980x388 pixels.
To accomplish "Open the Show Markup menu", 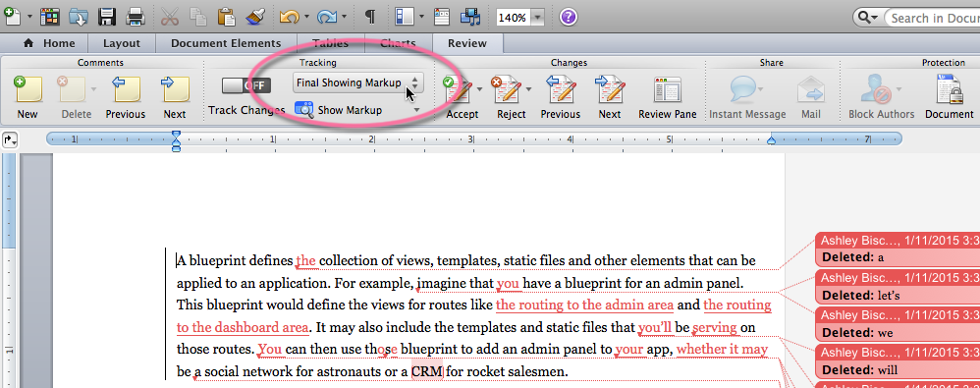I will click(x=356, y=110).
